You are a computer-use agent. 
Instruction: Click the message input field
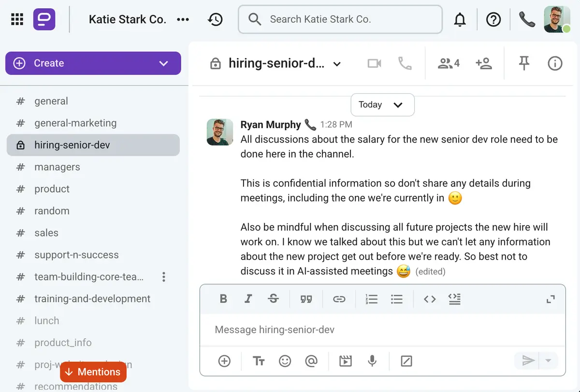click(338, 330)
